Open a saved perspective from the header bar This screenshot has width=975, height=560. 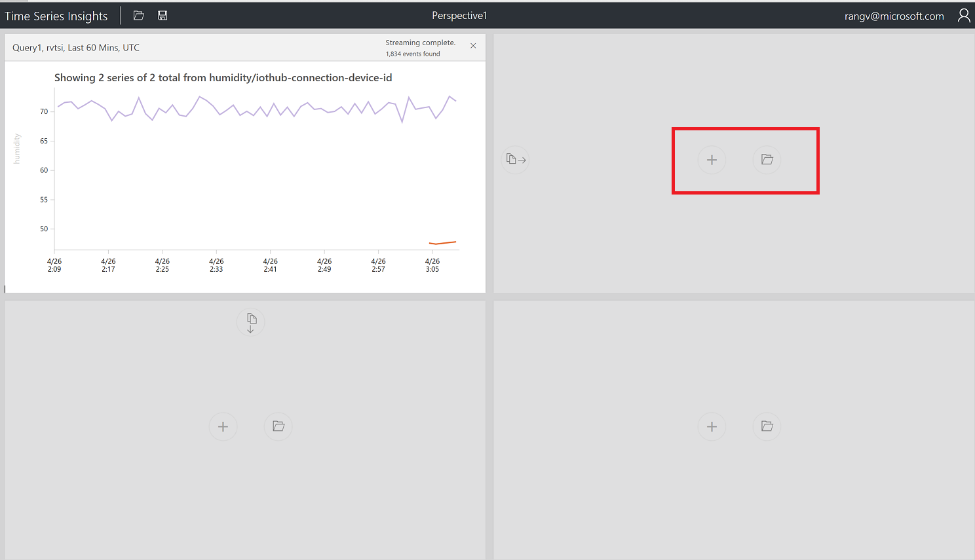[x=138, y=16]
